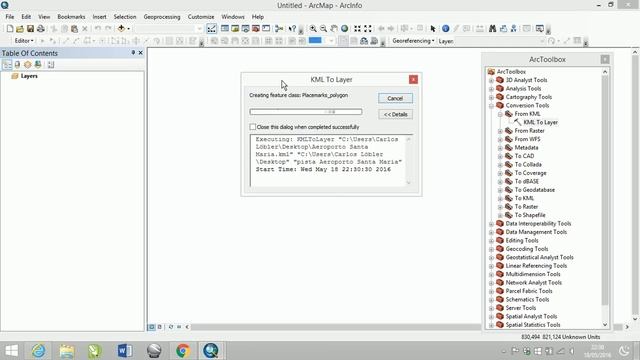Open the Find binoculars tool
640x360 pixels.
493,29
